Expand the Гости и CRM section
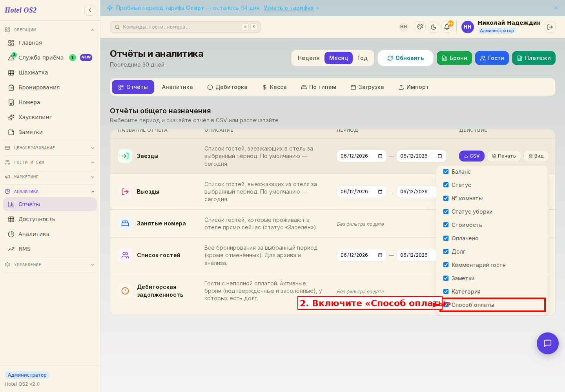 (50, 162)
